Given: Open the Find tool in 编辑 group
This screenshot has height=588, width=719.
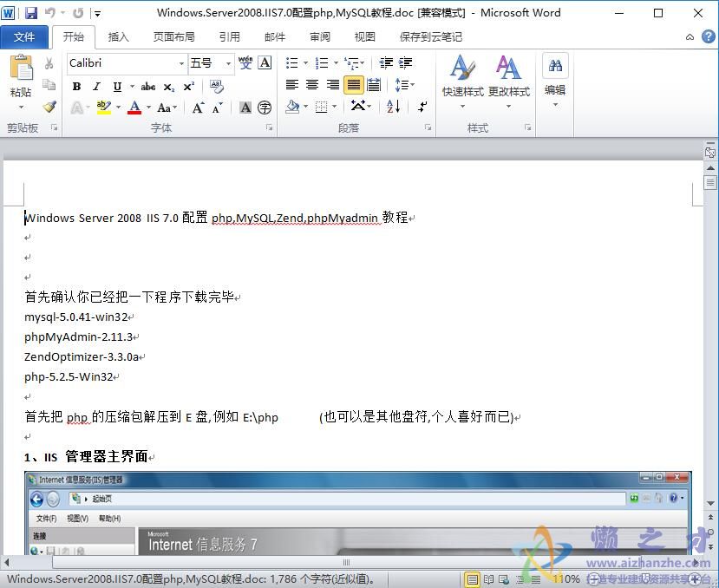Looking at the screenshot, I should click(x=556, y=68).
